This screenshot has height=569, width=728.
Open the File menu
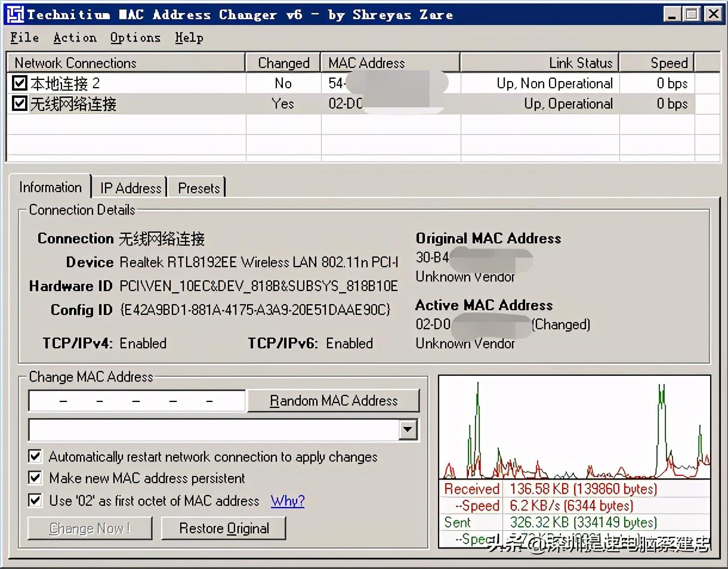point(24,38)
